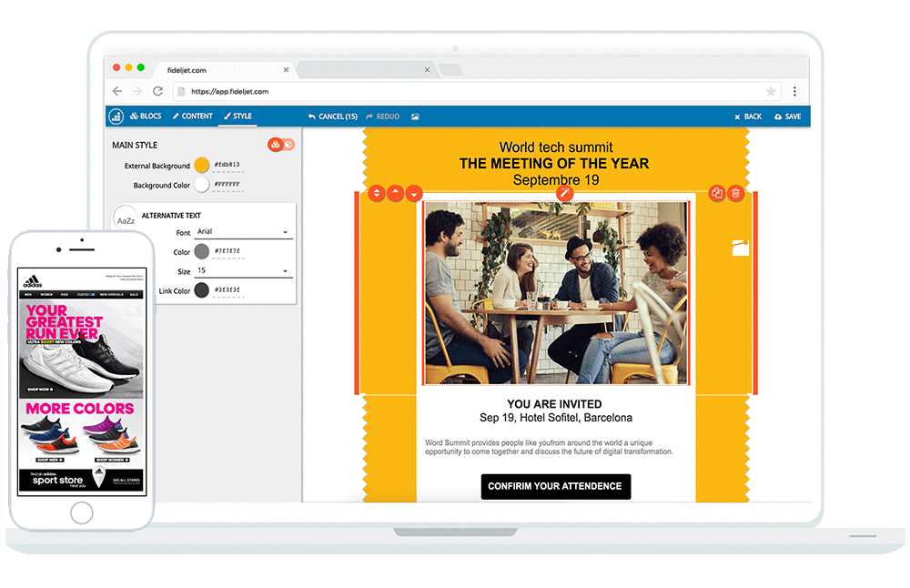Tap MORE COLORS section on phone
This screenshot has height=588, width=910.
[81, 431]
